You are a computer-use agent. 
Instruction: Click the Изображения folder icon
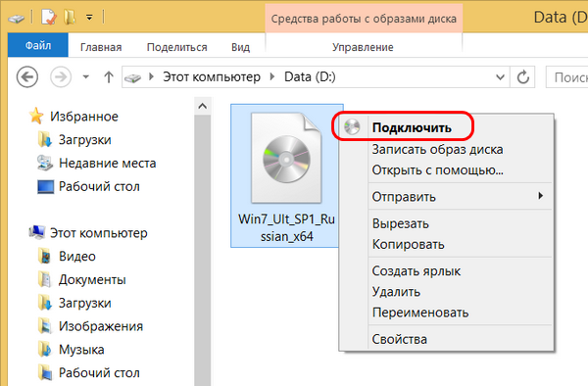click(45, 326)
